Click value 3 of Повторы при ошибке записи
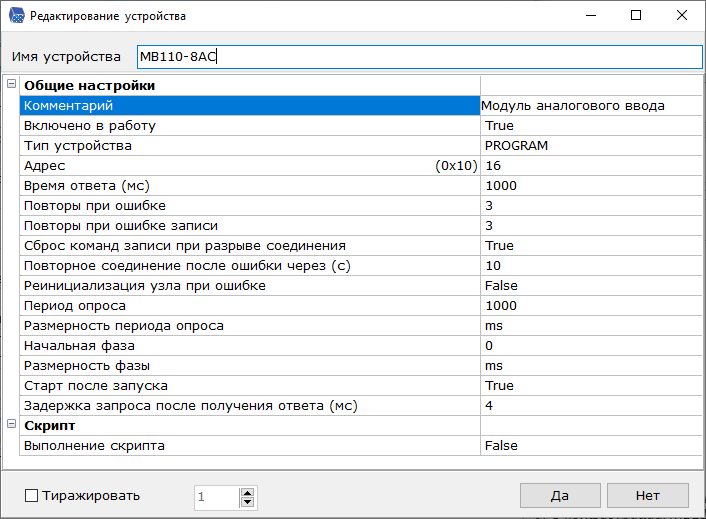The image size is (706, 519). pos(591,226)
